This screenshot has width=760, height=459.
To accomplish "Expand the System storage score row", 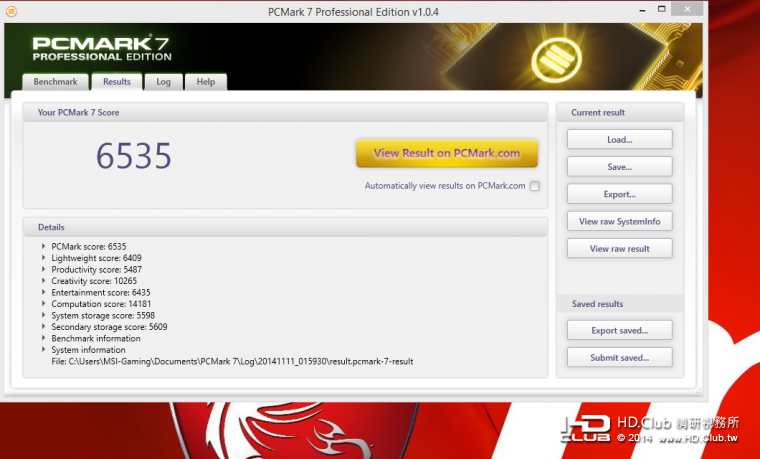I will 44,315.
